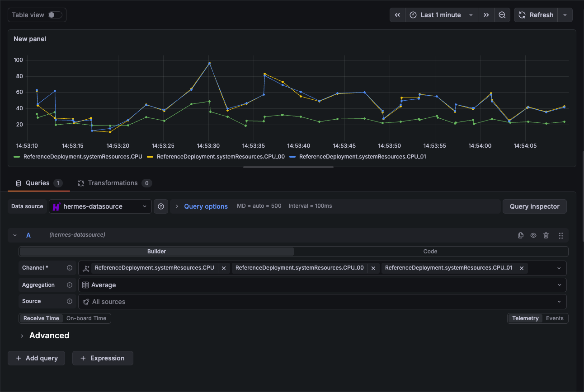The height and width of the screenshot is (392, 584).
Task: Hide query A response with eye icon
Action: 533,235
